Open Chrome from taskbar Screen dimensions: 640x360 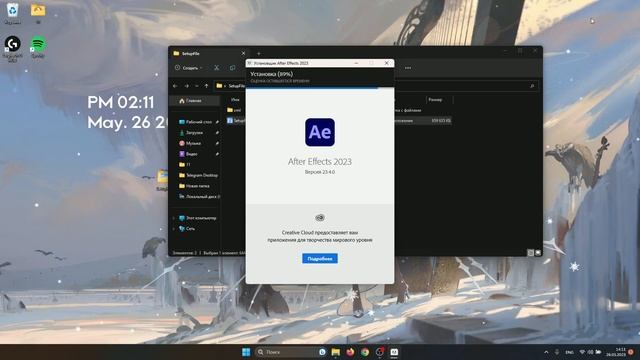click(365, 352)
